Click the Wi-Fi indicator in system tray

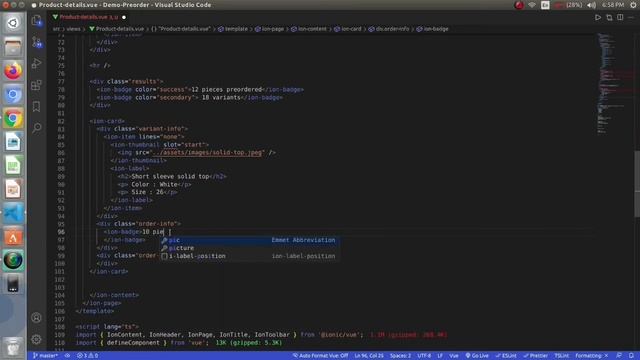coord(532,5)
